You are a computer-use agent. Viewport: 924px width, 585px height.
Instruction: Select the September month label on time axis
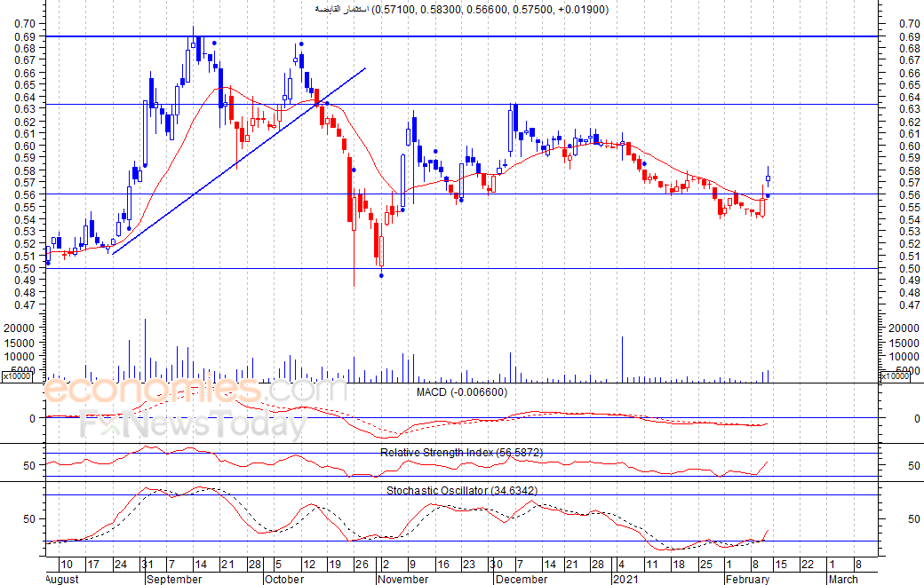pos(174,579)
